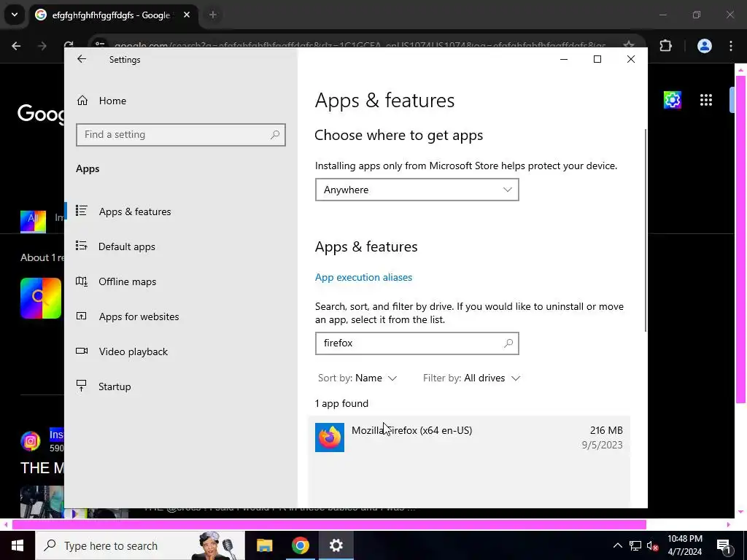
Task: Open App execution aliases link
Action: 363,277
